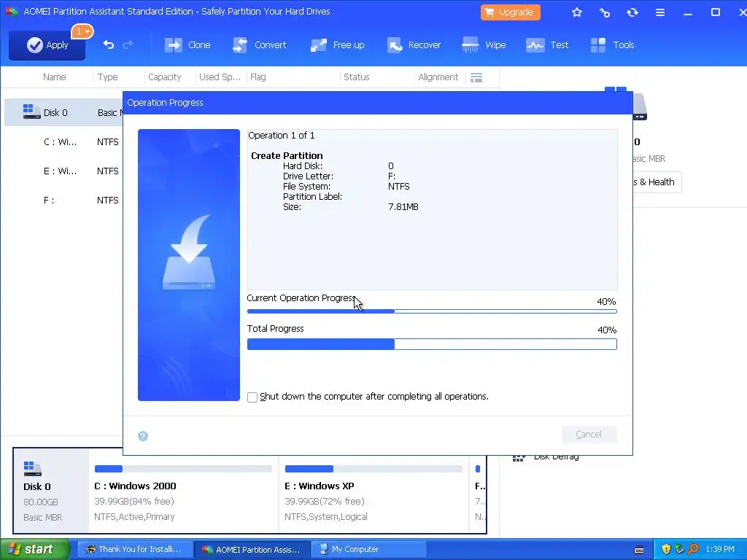Open the Convert menu
Screen dimensions: 747x560
259,45
